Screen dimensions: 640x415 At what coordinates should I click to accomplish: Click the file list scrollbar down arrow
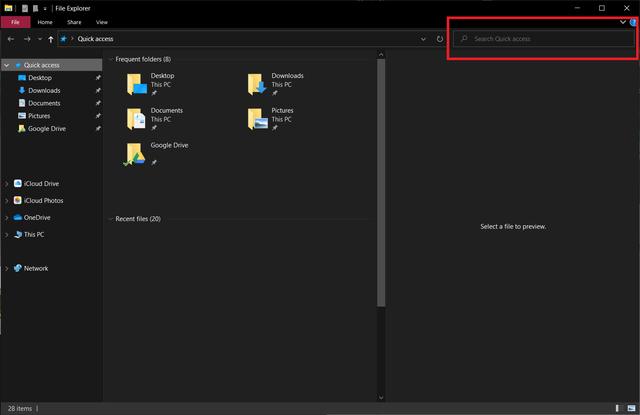pos(381,397)
